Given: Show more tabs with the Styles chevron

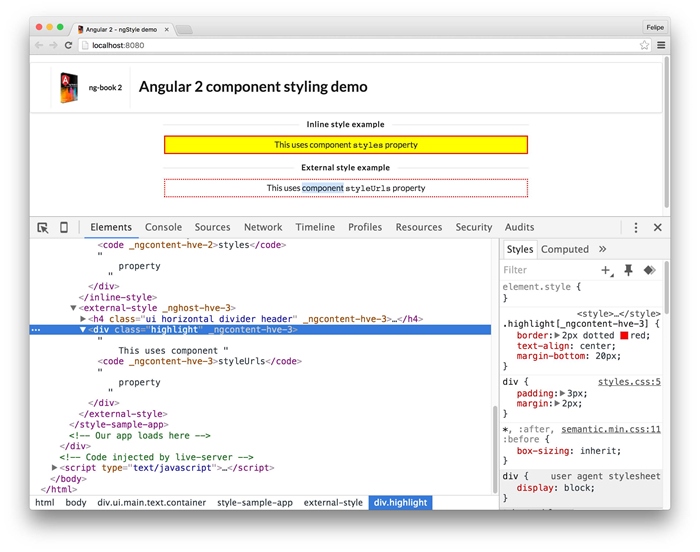Looking at the screenshot, I should click(x=602, y=249).
